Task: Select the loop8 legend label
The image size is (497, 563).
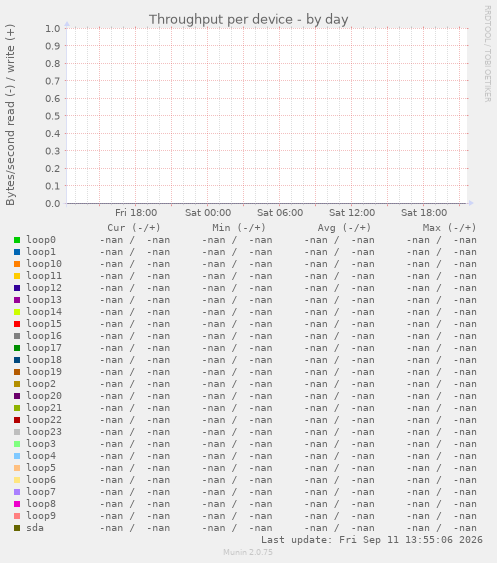Action: (41, 504)
